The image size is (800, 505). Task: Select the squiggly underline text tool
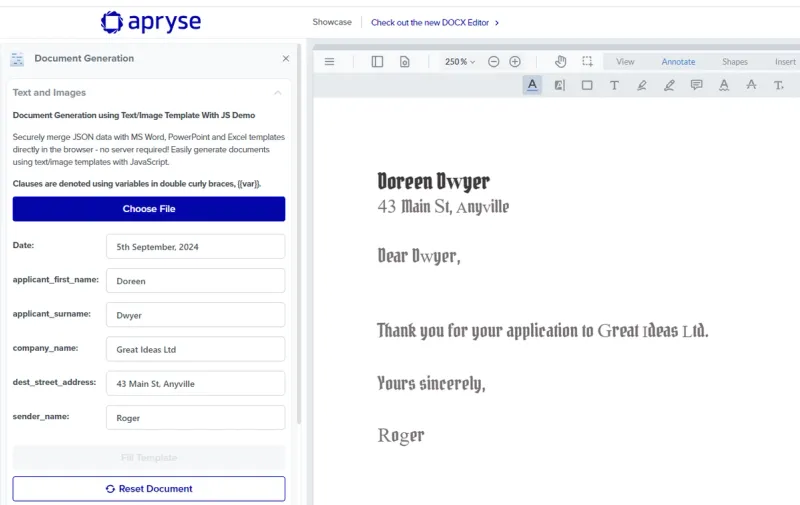pyautogui.click(x=724, y=85)
